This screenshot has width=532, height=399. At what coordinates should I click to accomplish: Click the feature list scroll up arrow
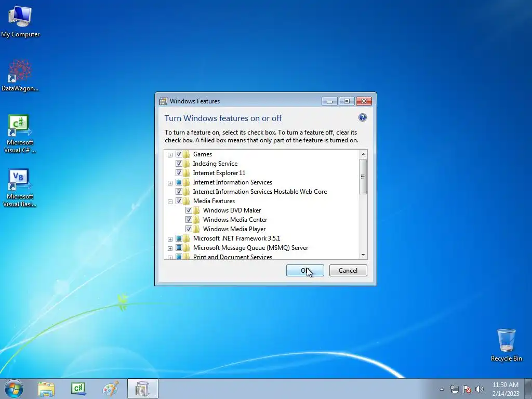tap(363, 154)
